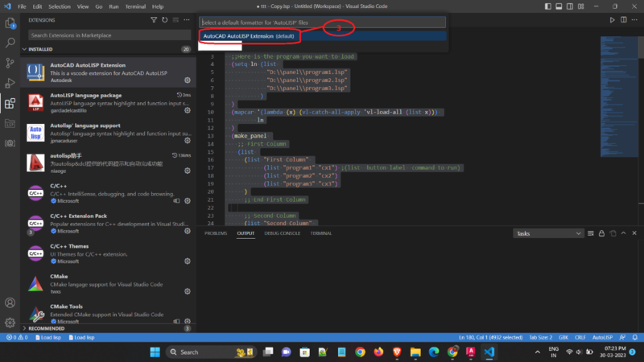Split the editor to the right

click(625, 19)
